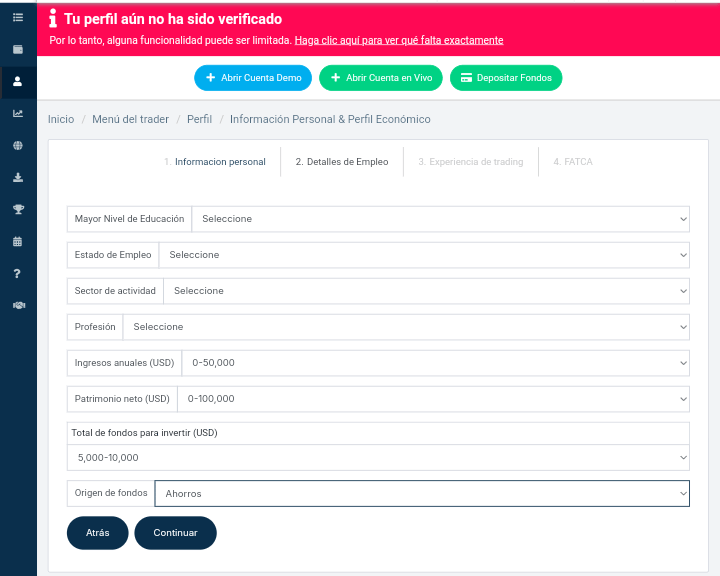The height and width of the screenshot is (576, 720).
Task: Open the download icon in sidebar
Action: 18,178
